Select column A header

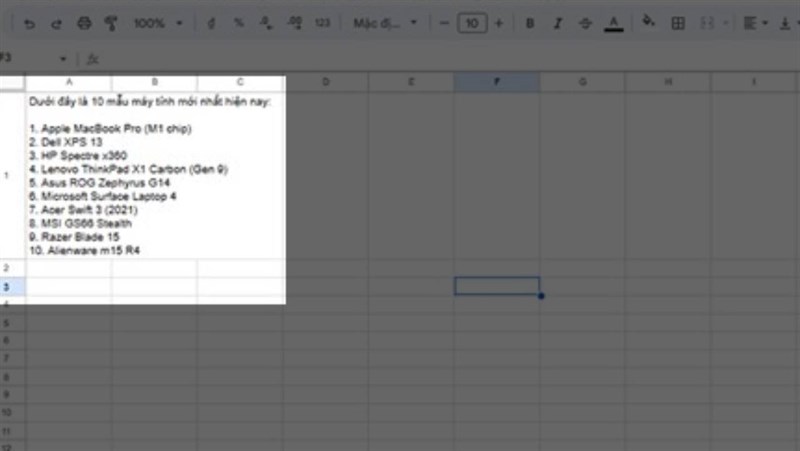[x=69, y=82]
